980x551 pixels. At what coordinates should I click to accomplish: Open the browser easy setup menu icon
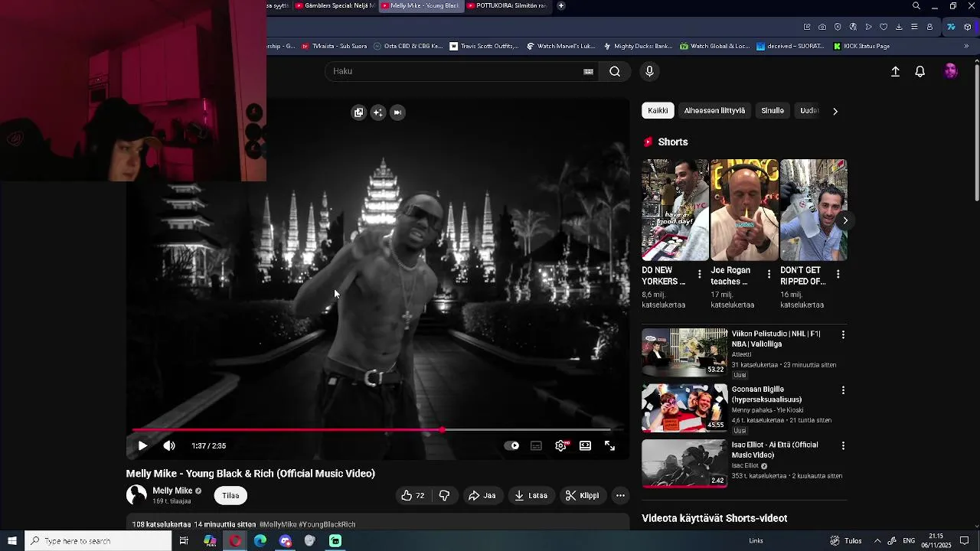tap(914, 27)
